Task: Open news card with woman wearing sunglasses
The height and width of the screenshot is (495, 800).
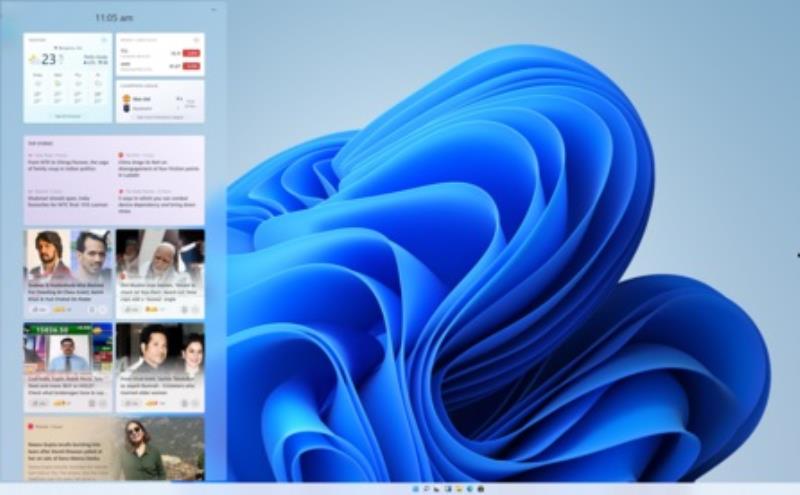Action: (114, 448)
